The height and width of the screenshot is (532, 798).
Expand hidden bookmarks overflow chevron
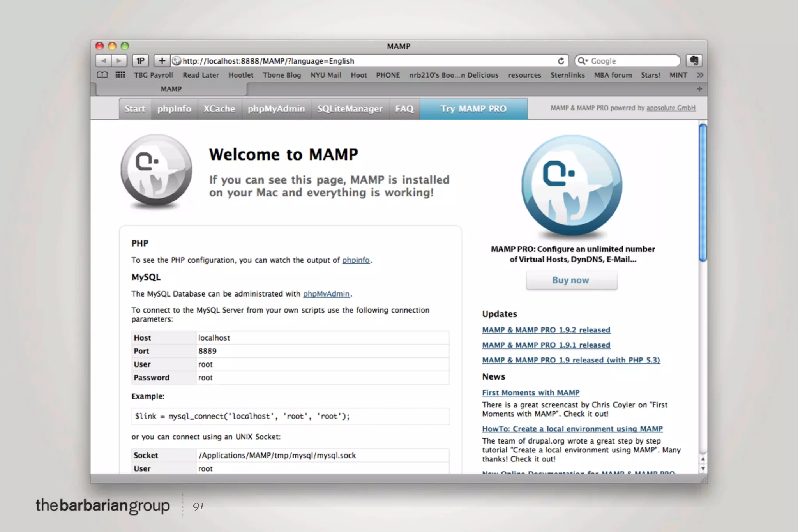(x=700, y=75)
